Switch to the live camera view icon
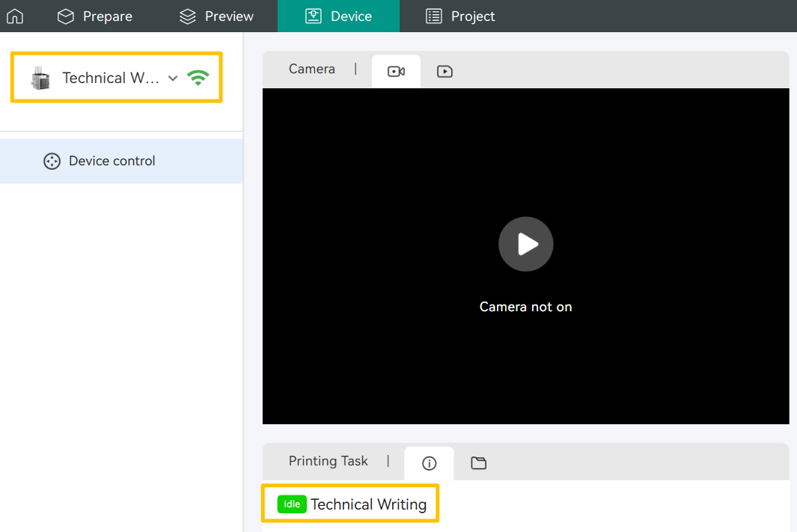 click(x=396, y=72)
